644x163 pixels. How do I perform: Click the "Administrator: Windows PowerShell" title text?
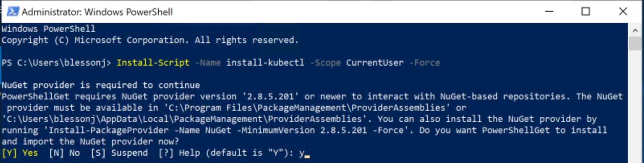click(97, 12)
